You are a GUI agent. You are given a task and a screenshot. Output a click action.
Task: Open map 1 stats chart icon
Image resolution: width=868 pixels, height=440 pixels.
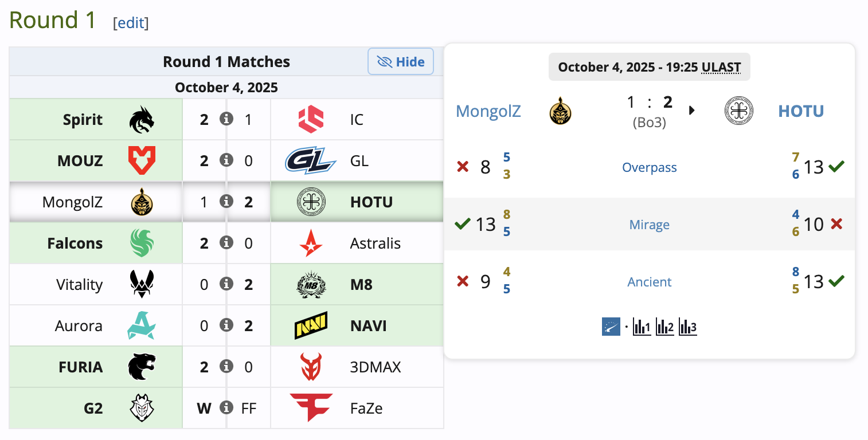(642, 327)
